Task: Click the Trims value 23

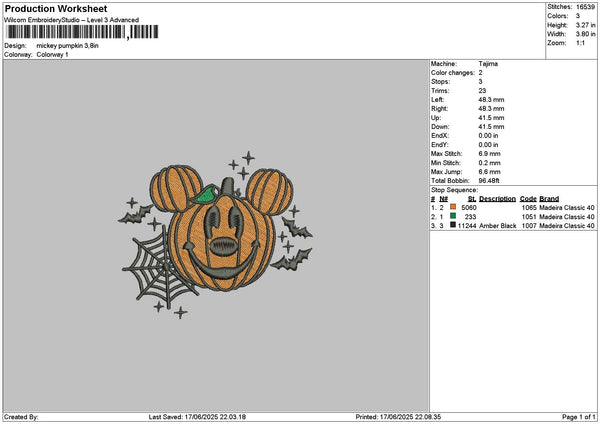Action: pyautogui.click(x=482, y=91)
